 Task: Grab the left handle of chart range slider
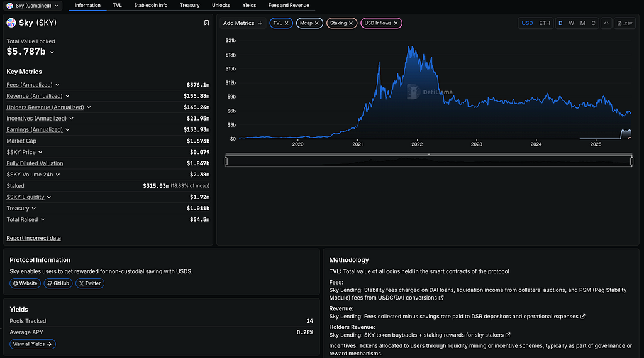click(226, 161)
